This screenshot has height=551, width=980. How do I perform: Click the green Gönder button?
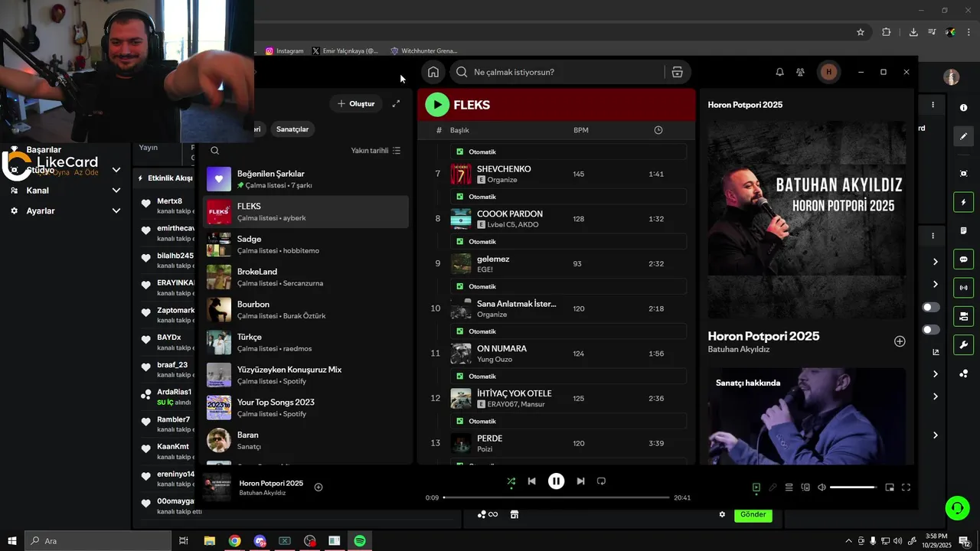(x=753, y=514)
